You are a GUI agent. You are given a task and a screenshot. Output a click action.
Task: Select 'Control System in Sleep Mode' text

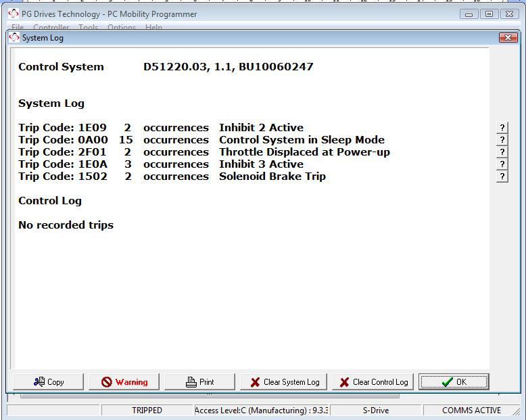coord(302,140)
